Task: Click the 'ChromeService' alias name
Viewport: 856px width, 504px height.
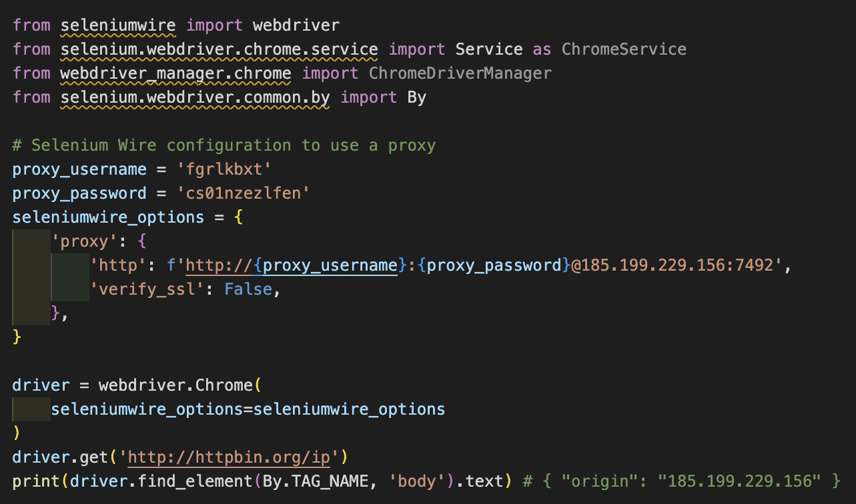Action: click(x=624, y=49)
